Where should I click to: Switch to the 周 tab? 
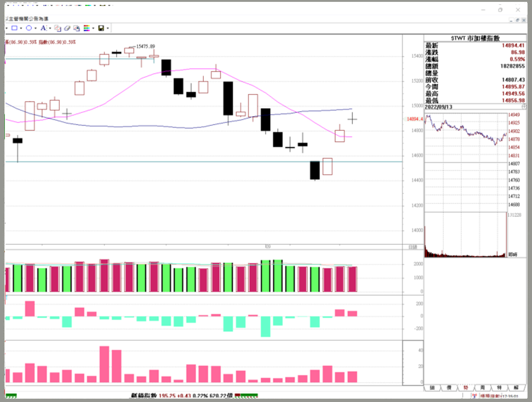483,387
